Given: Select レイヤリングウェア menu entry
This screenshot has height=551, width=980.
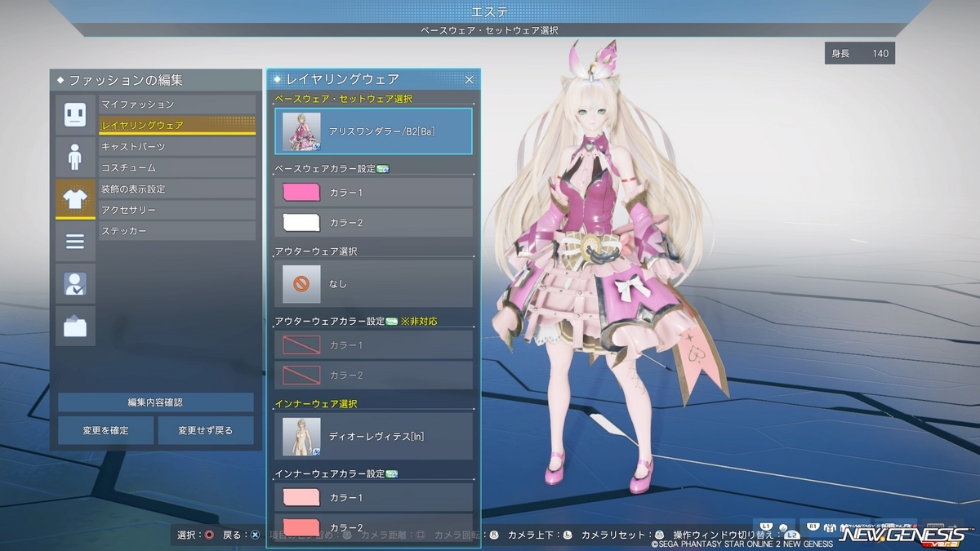Looking at the screenshot, I should click(x=177, y=126).
